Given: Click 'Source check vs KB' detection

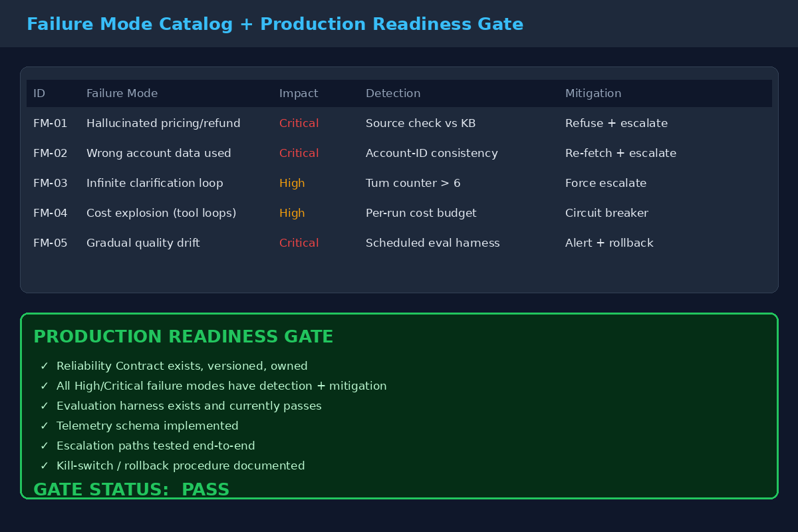Looking at the screenshot, I should [x=420, y=124].
